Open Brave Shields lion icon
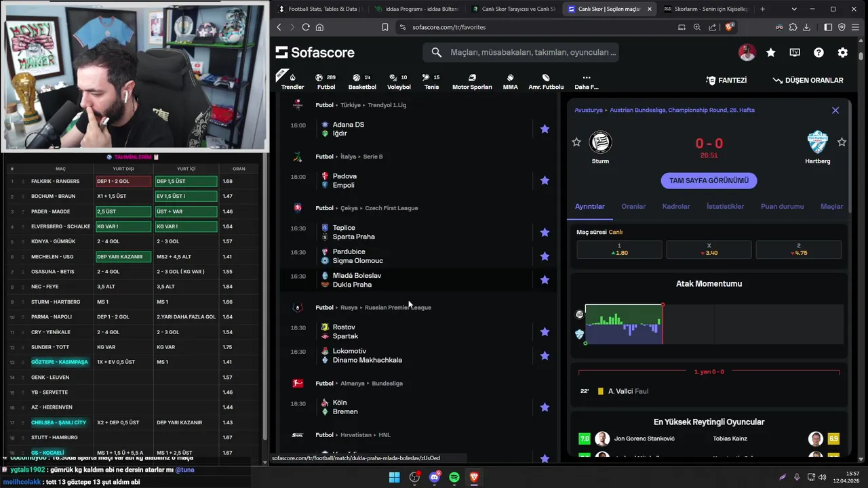Screen dimensions: 868x488 tap(730, 27)
